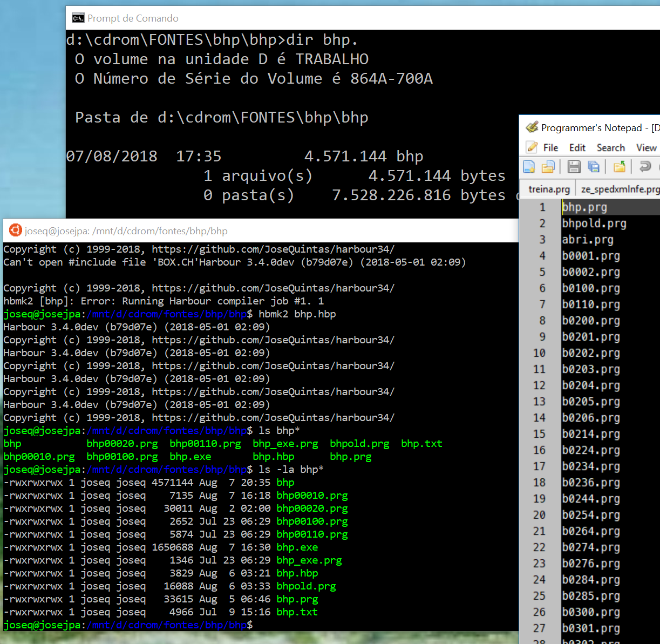This screenshot has height=644, width=660.
Task: Click the open project folder icon
Action: click(620, 167)
